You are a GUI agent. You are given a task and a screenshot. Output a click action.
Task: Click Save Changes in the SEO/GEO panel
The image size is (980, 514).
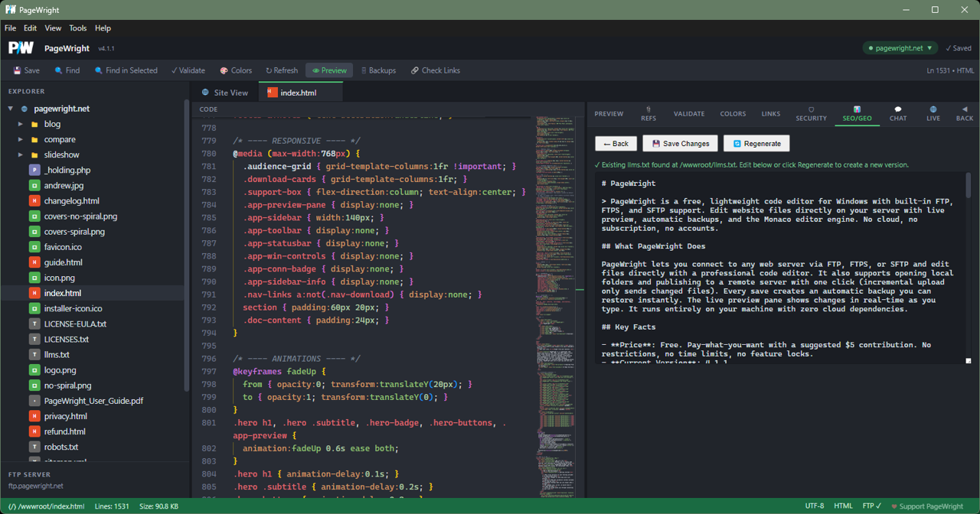(x=680, y=143)
